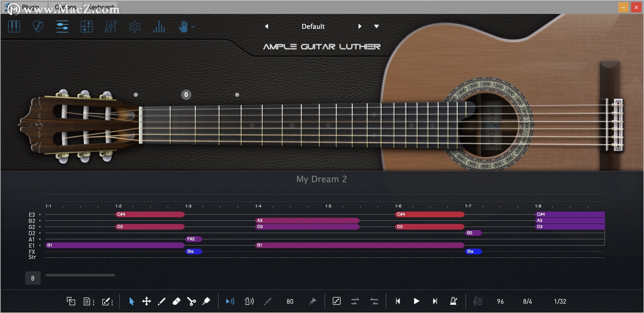Click the bar 1-7 ruler marker
This screenshot has width=644, height=313.
(x=468, y=206)
